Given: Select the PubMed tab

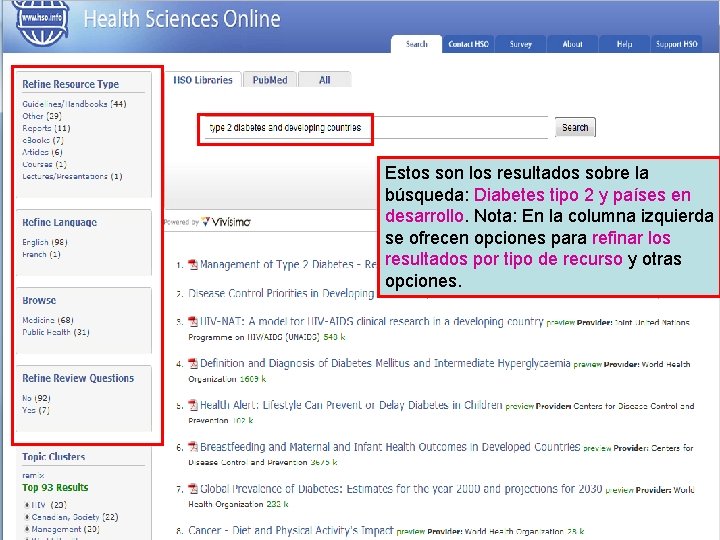Looking at the screenshot, I should coord(270,80).
